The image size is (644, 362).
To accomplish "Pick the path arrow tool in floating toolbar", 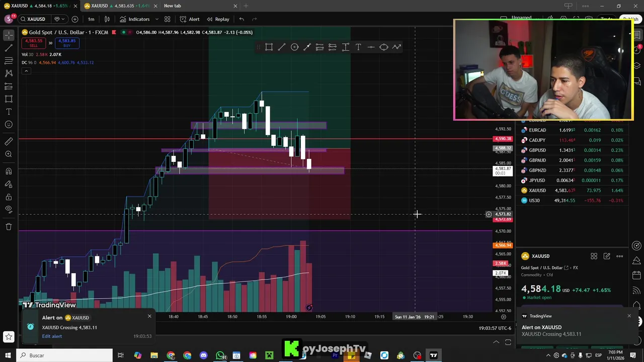I will [396, 47].
